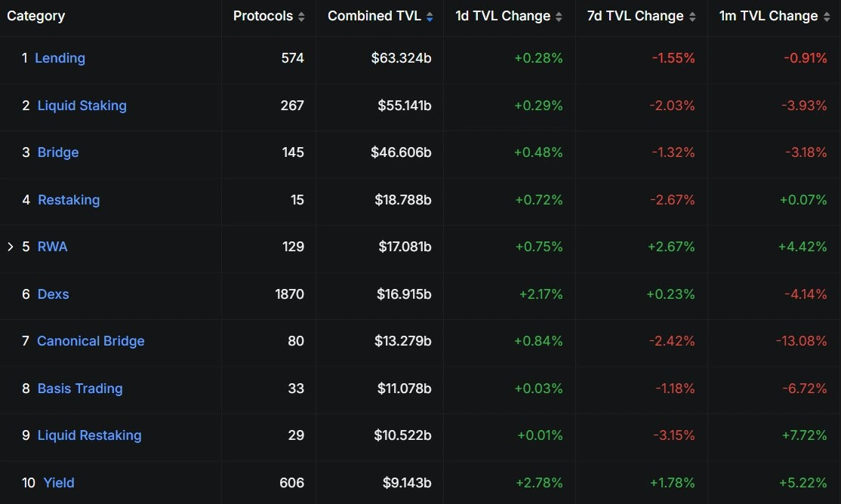The height and width of the screenshot is (504, 841).
Task: Select the Bridge category
Action: 58,152
